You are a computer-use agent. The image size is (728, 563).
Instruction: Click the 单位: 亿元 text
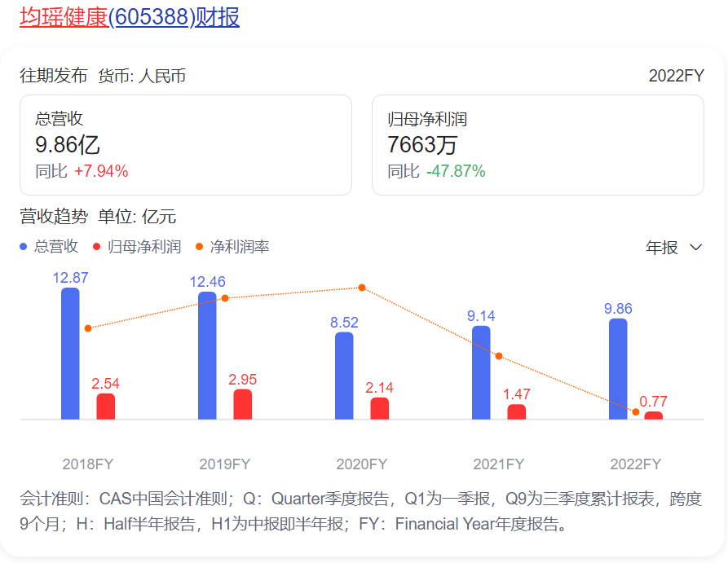click(137, 217)
